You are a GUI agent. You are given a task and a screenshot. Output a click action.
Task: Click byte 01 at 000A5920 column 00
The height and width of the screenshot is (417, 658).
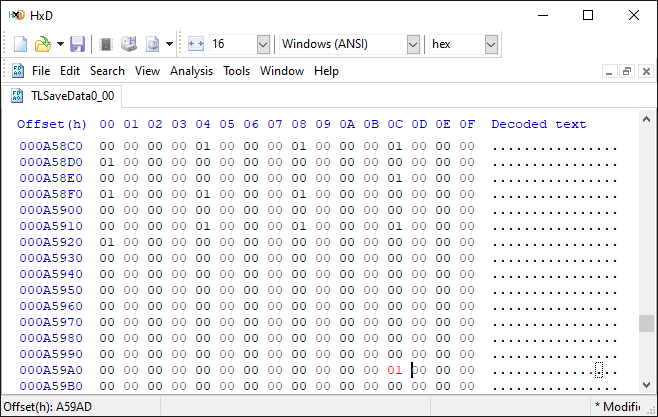pos(107,242)
